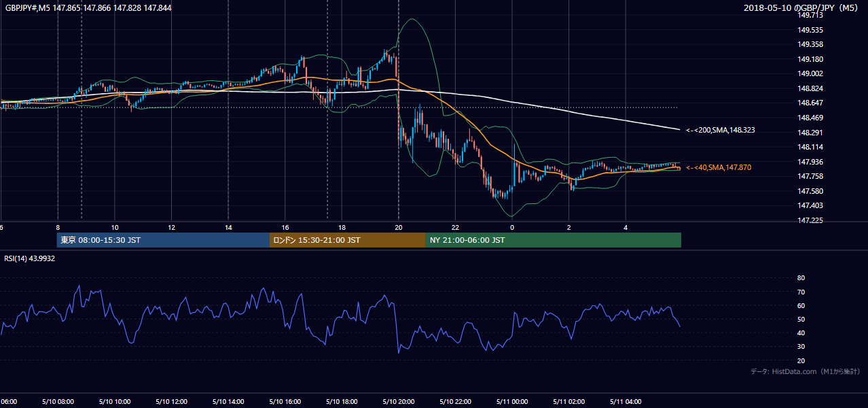Click price axis label 148.824
The image size is (868, 408).
[x=810, y=88]
